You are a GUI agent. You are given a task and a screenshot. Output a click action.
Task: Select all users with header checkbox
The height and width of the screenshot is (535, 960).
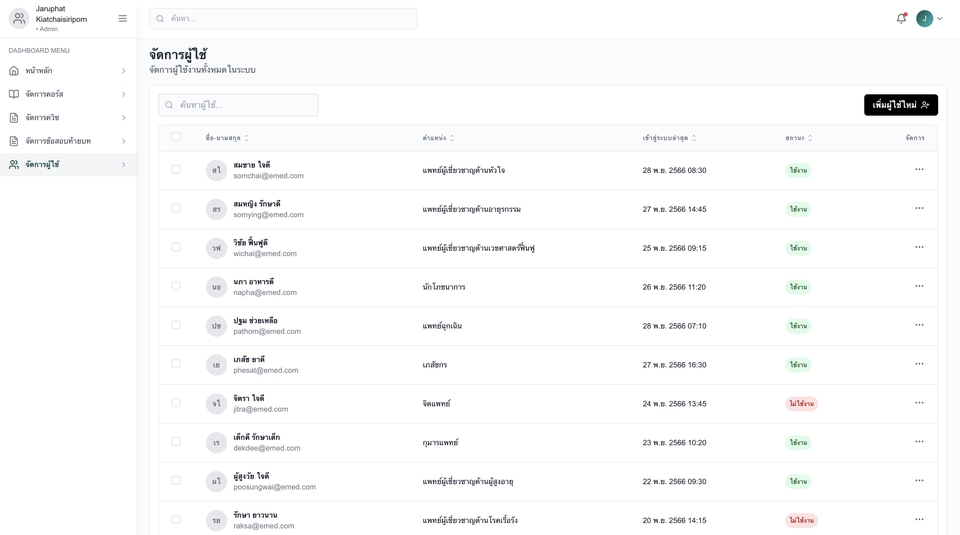click(x=176, y=137)
